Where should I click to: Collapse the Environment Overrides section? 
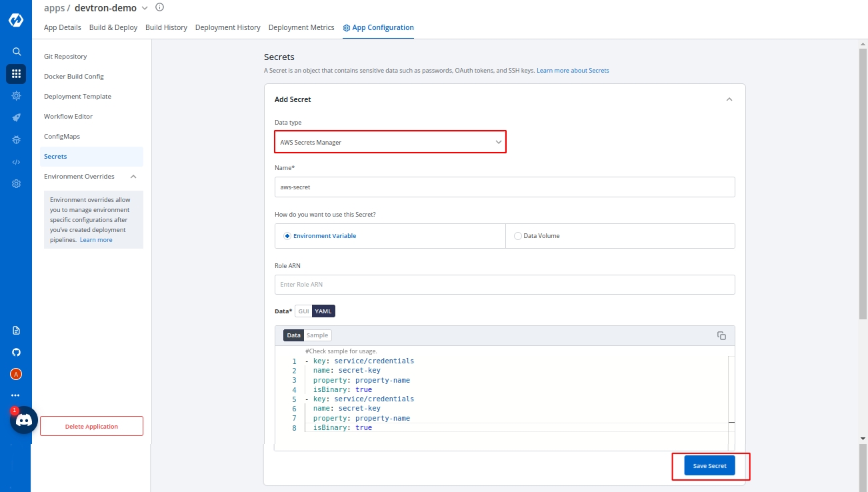click(133, 177)
